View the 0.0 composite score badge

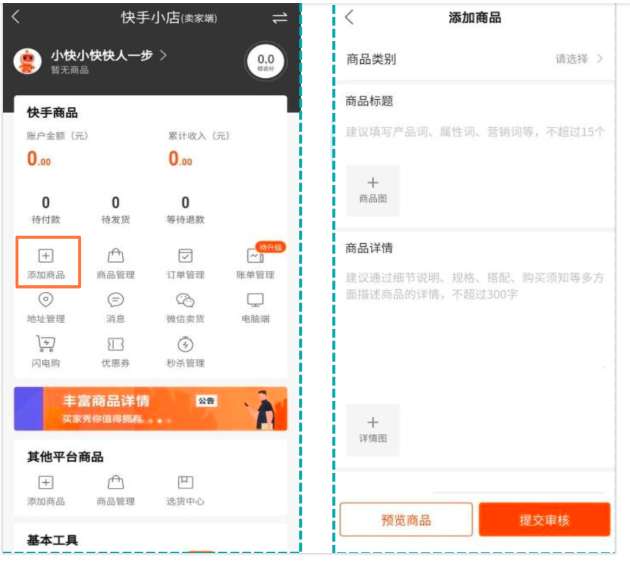pos(266,61)
